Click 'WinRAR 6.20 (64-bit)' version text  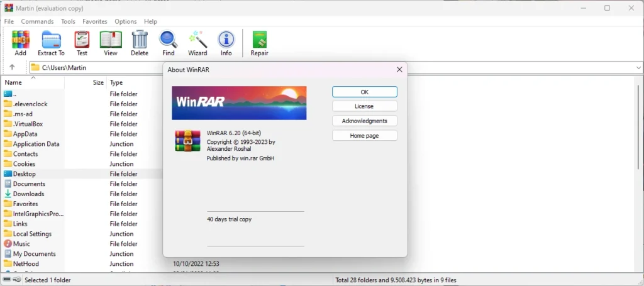coord(234,133)
